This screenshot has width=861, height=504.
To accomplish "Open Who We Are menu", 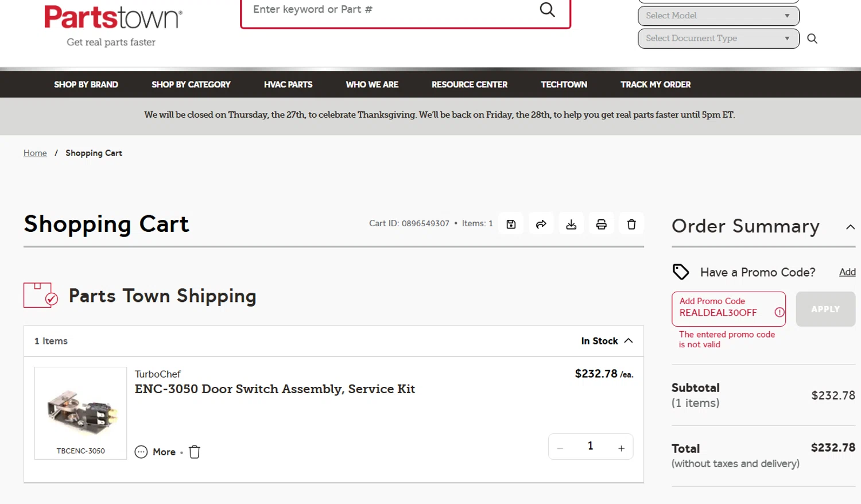I will (372, 84).
